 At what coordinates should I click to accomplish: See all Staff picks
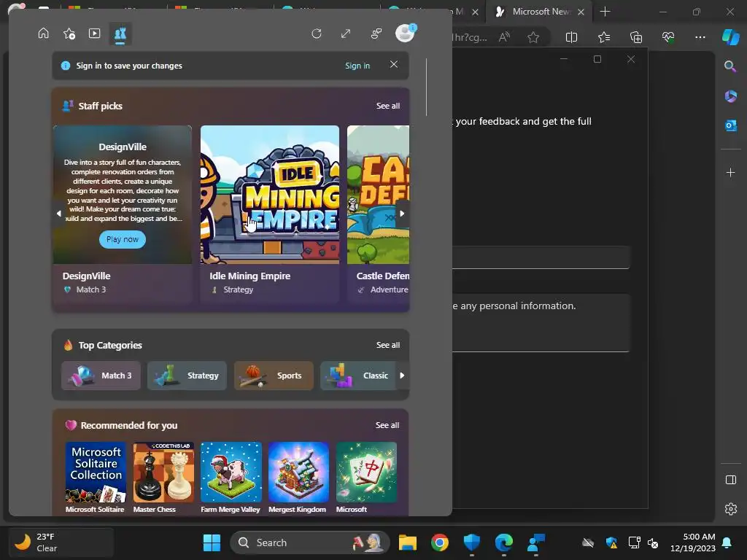[388, 106]
